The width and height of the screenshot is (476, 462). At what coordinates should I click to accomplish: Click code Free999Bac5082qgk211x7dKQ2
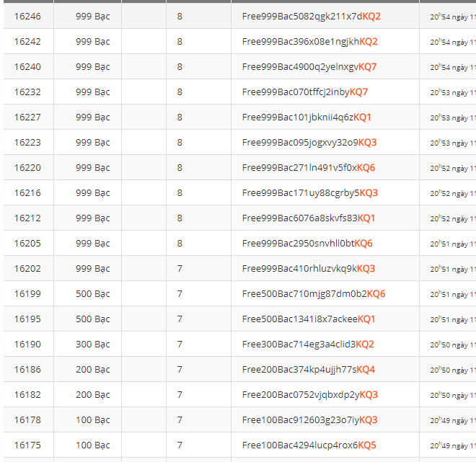[311, 16]
